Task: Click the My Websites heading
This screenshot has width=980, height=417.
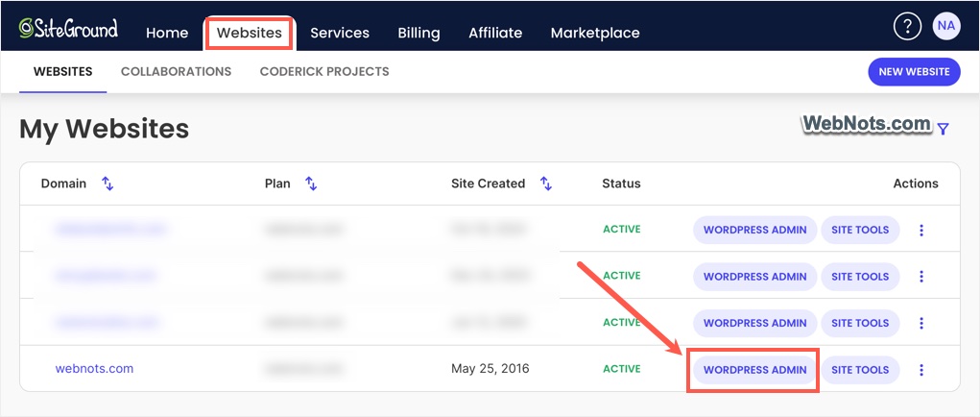Action: coord(105,129)
